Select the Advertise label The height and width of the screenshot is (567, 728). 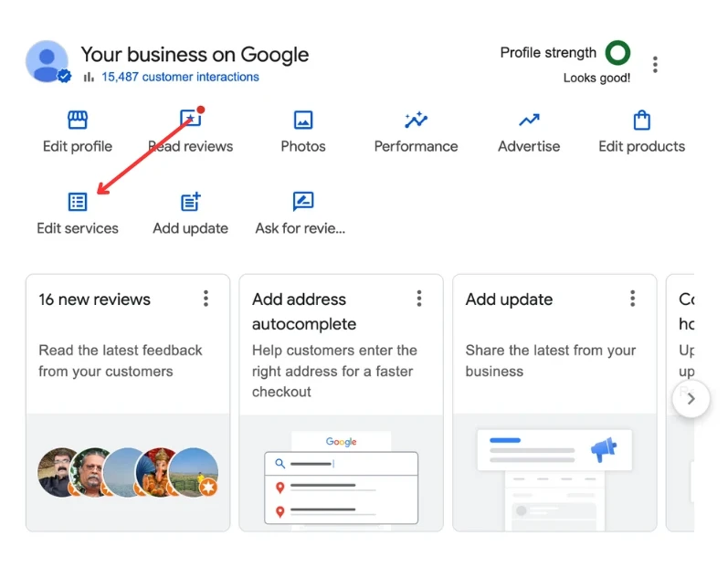click(529, 146)
